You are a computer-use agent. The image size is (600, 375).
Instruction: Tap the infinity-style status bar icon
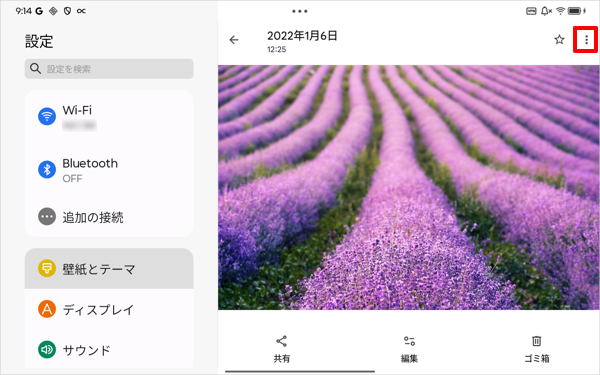click(81, 11)
